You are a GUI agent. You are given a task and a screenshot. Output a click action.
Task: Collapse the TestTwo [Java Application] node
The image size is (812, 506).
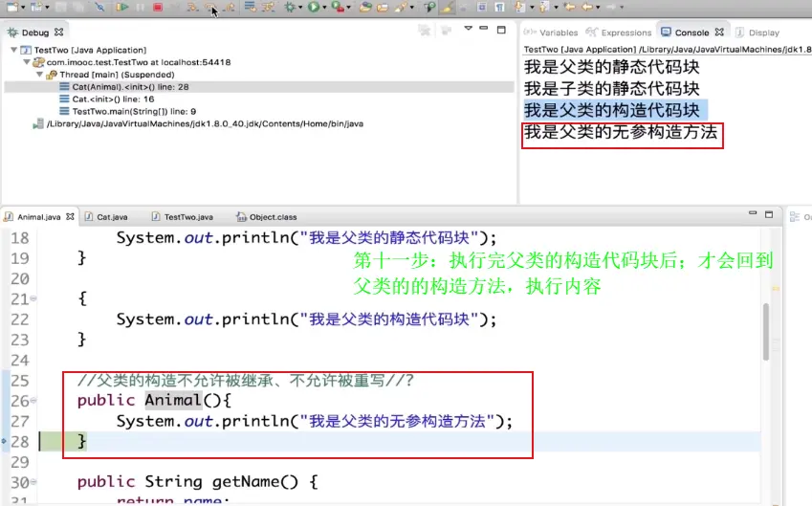14,50
